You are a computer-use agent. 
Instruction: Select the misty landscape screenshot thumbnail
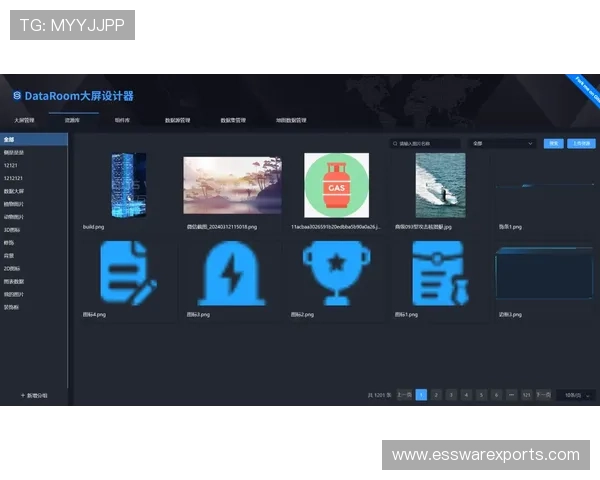[x=232, y=185]
